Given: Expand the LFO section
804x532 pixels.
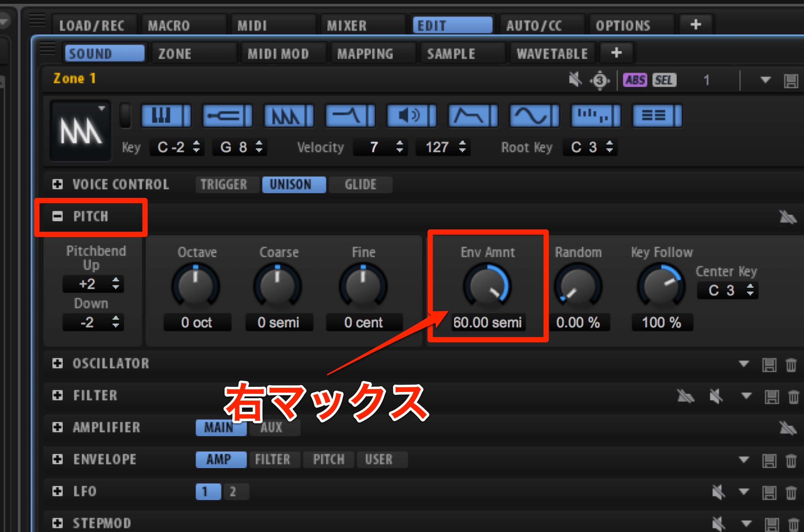Looking at the screenshot, I should point(57,491).
